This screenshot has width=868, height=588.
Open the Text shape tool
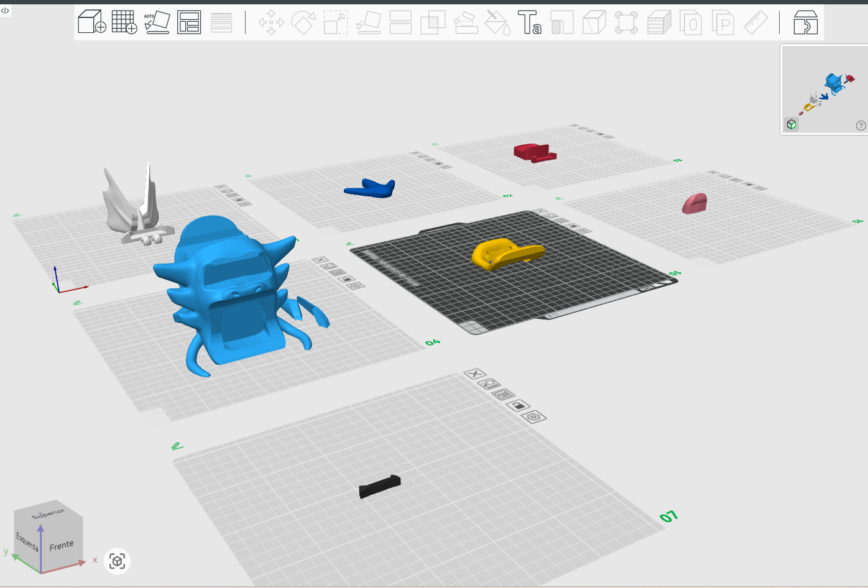point(530,22)
